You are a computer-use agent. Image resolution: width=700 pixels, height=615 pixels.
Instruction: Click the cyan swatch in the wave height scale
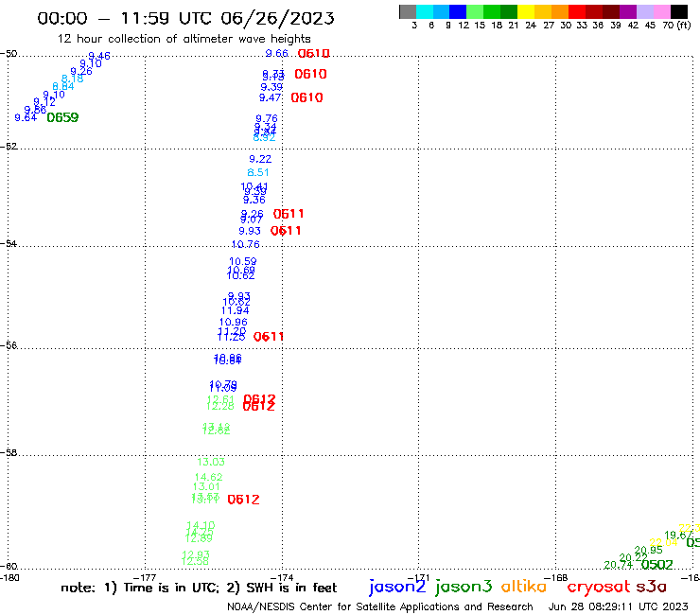point(425,11)
